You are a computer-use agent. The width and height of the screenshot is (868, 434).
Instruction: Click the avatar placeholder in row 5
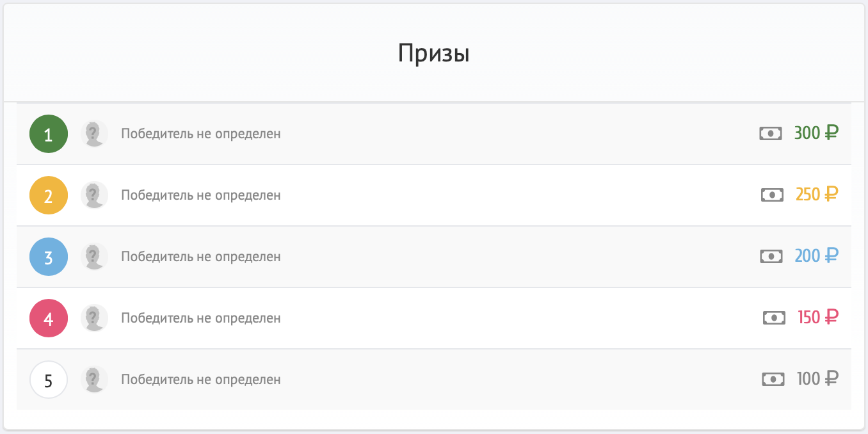click(94, 380)
